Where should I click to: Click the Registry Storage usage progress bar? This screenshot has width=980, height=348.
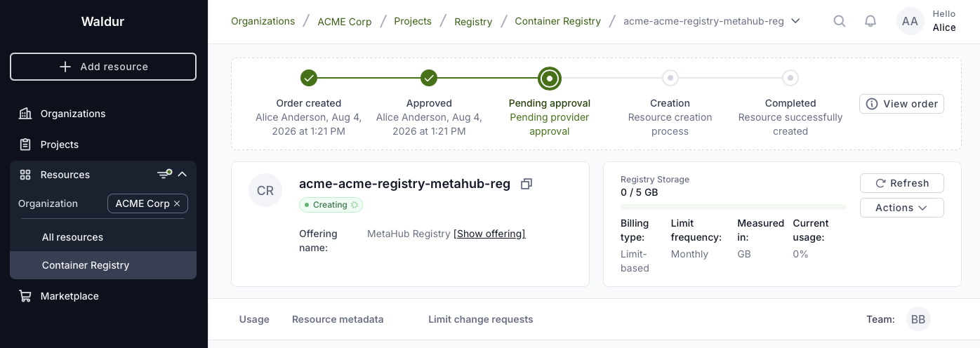[734, 207]
